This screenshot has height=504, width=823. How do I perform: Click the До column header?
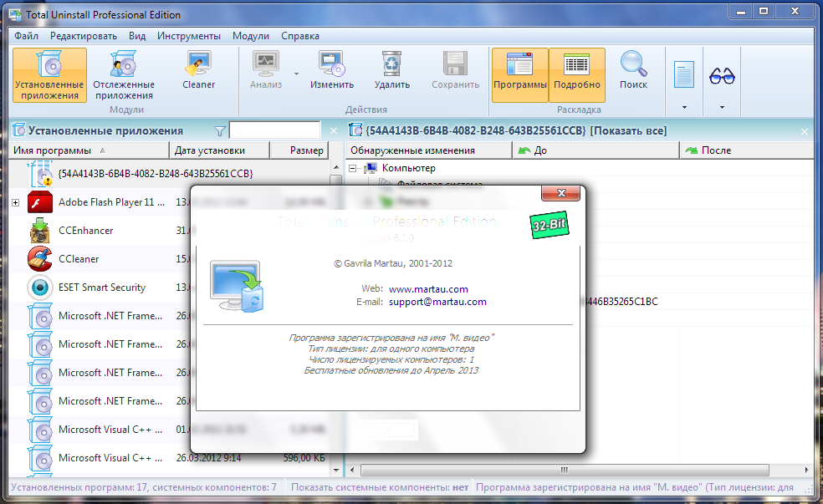coord(596,150)
